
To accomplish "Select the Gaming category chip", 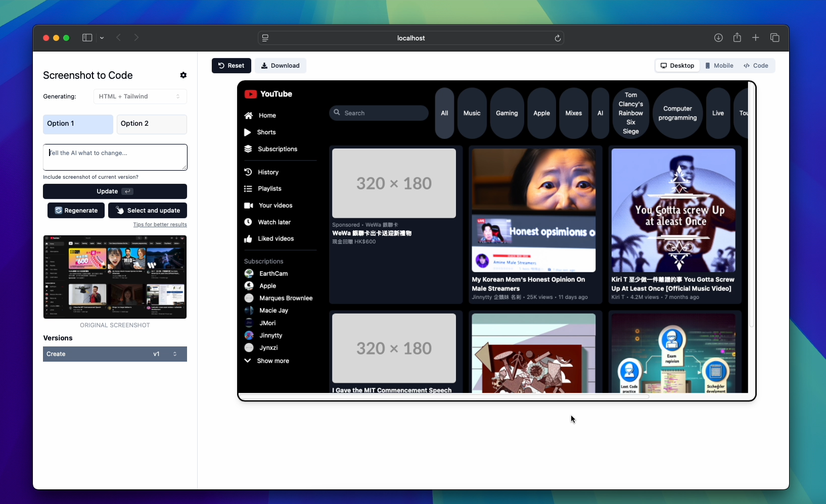I will coord(507,113).
